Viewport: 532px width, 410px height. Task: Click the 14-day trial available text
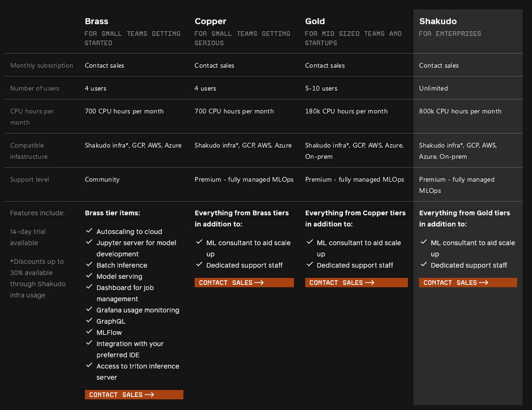[28, 237]
